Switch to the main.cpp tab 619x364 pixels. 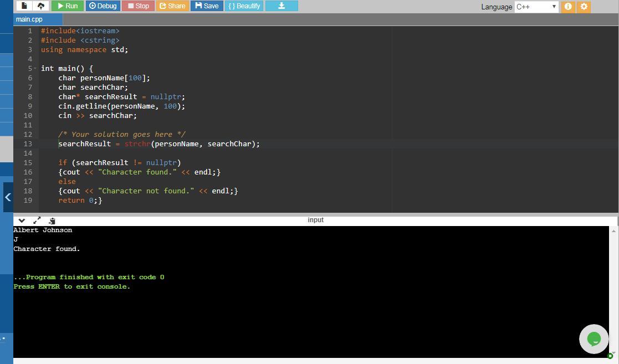coord(29,19)
